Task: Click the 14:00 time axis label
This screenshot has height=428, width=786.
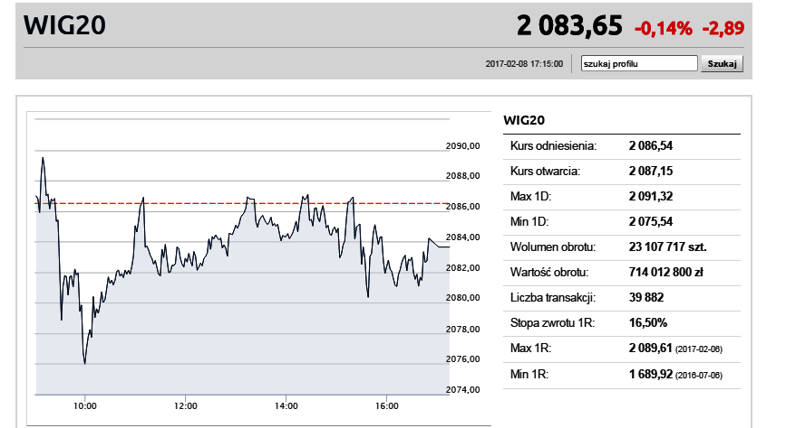Action: click(286, 406)
